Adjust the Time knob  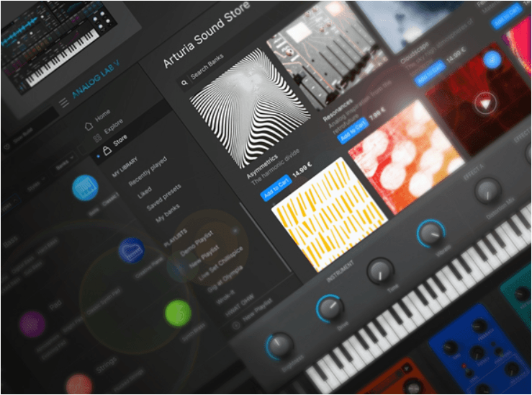coord(380,271)
